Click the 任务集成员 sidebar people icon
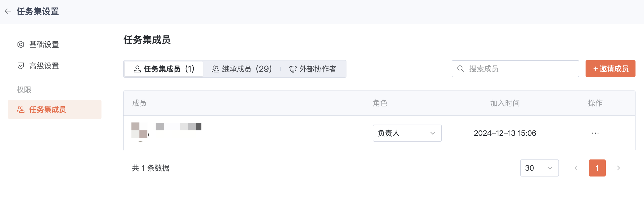This screenshot has width=644, height=197. pos(21,109)
